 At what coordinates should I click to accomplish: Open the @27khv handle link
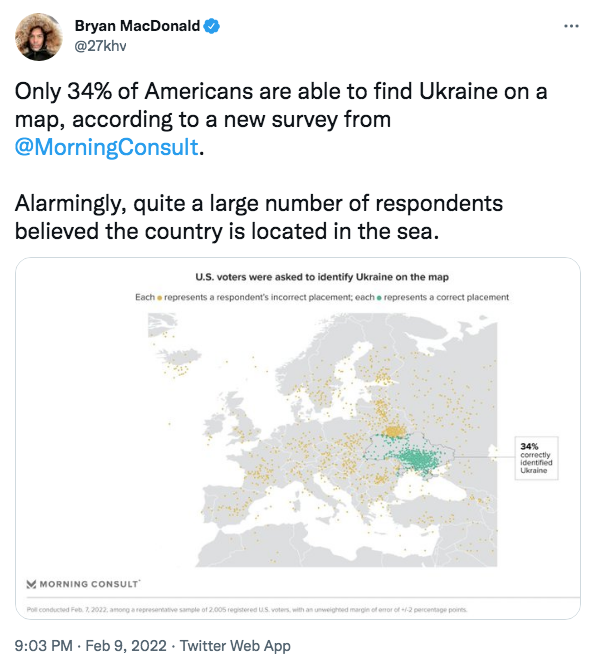[100, 46]
